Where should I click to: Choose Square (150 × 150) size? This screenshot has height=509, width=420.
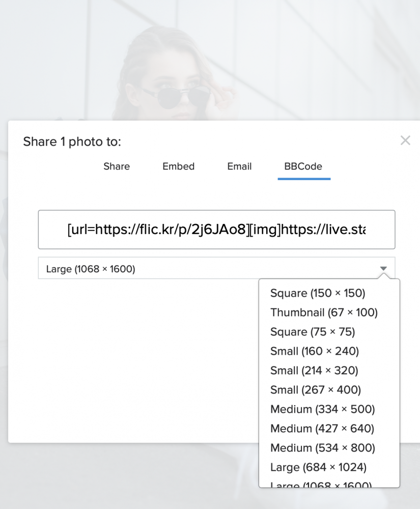coord(318,293)
